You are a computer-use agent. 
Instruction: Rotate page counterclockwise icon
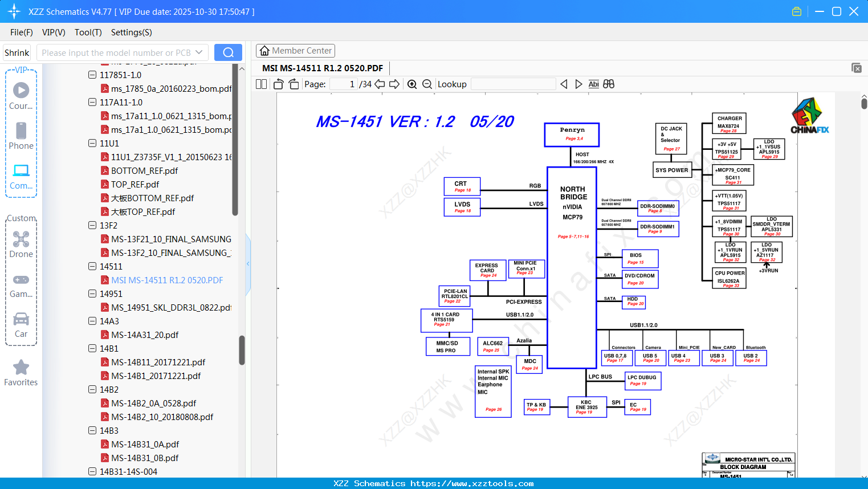tap(279, 84)
